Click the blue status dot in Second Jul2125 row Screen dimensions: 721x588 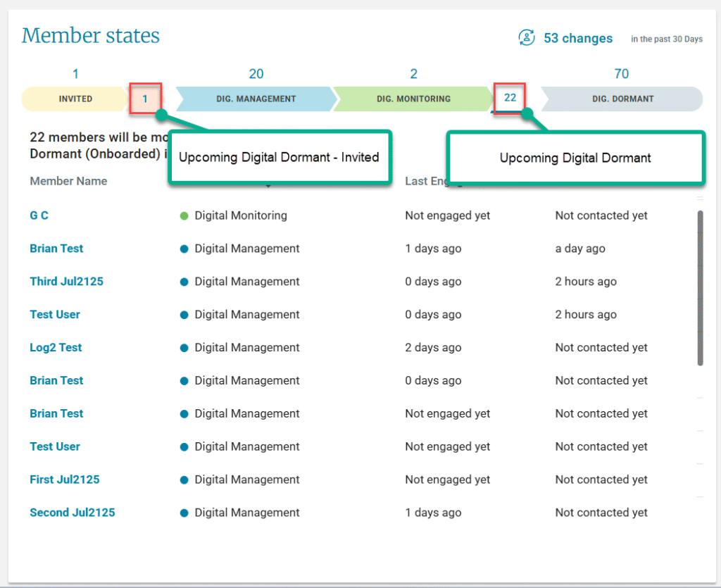(x=184, y=513)
